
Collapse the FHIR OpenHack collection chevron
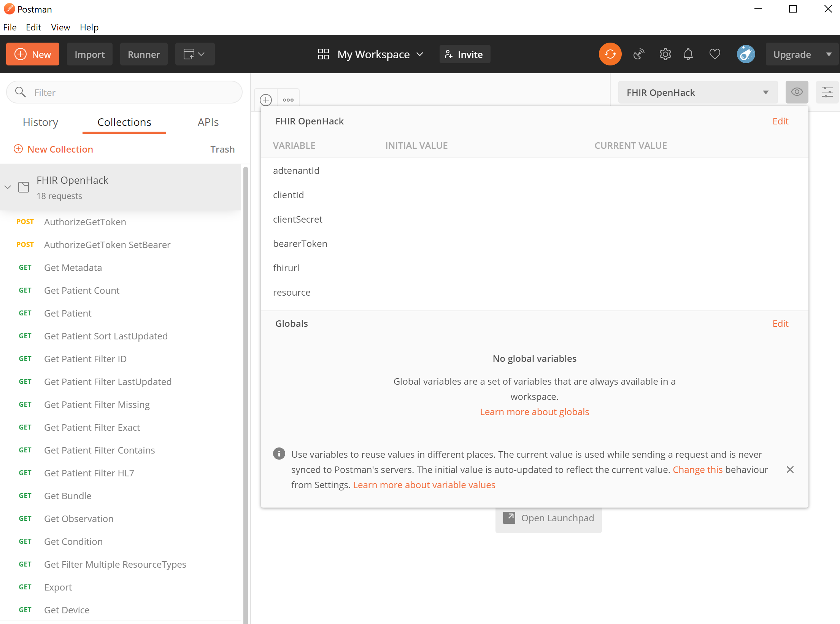(x=8, y=187)
